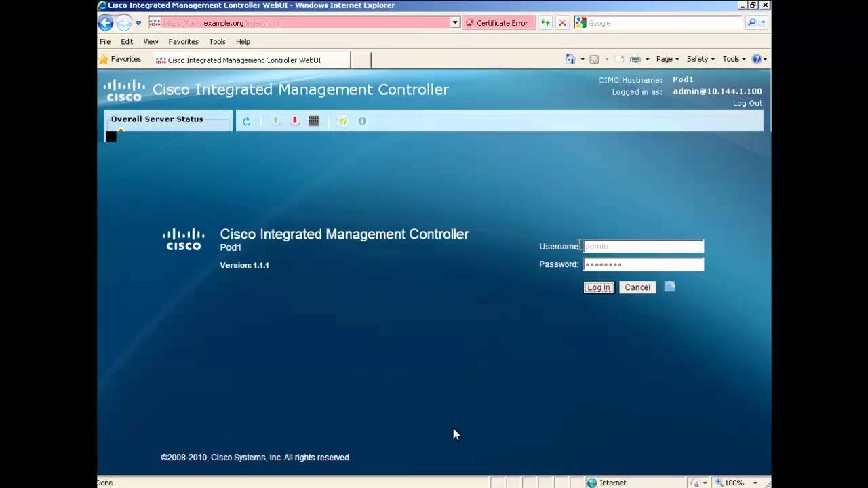Click the search magnifier icon
This screenshot has height=488, width=868.
tap(751, 23)
